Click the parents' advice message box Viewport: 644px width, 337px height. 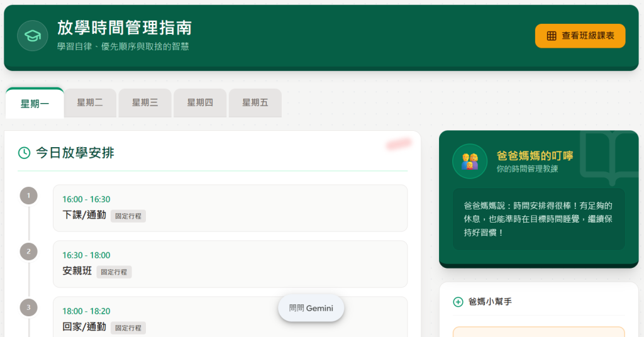[x=538, y=219]
